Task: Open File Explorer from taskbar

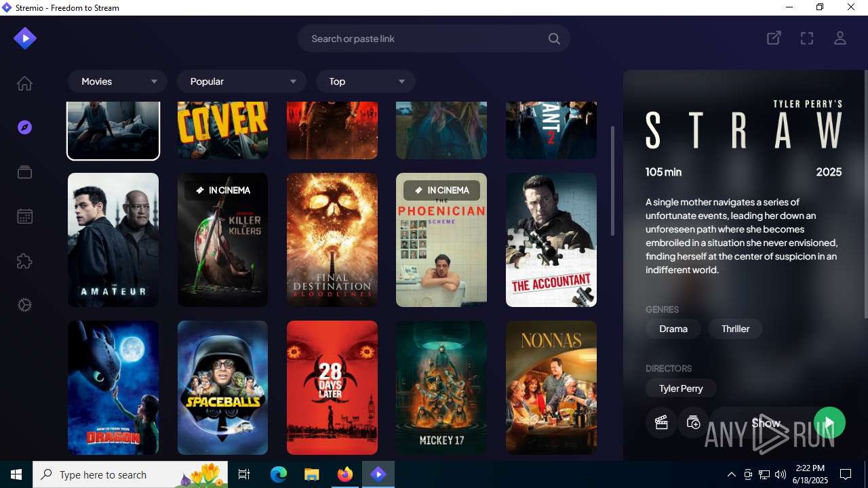Action: 312,474
